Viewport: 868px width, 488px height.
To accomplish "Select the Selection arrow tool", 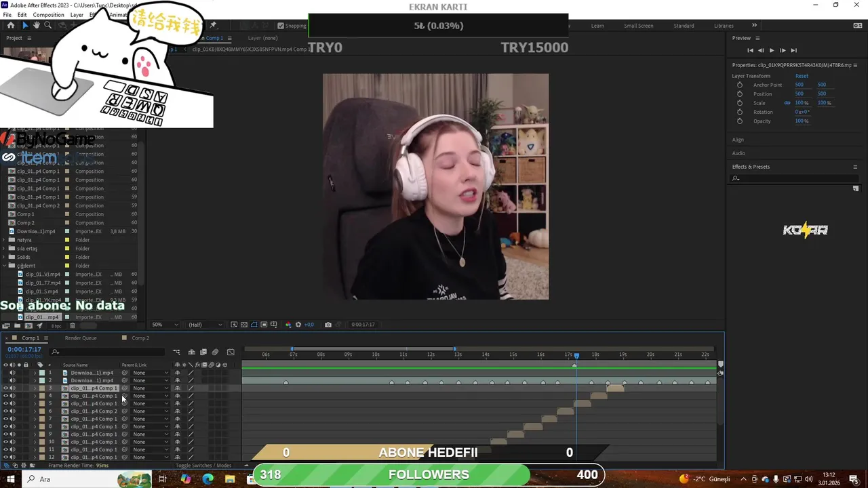I will click(25, 26).
